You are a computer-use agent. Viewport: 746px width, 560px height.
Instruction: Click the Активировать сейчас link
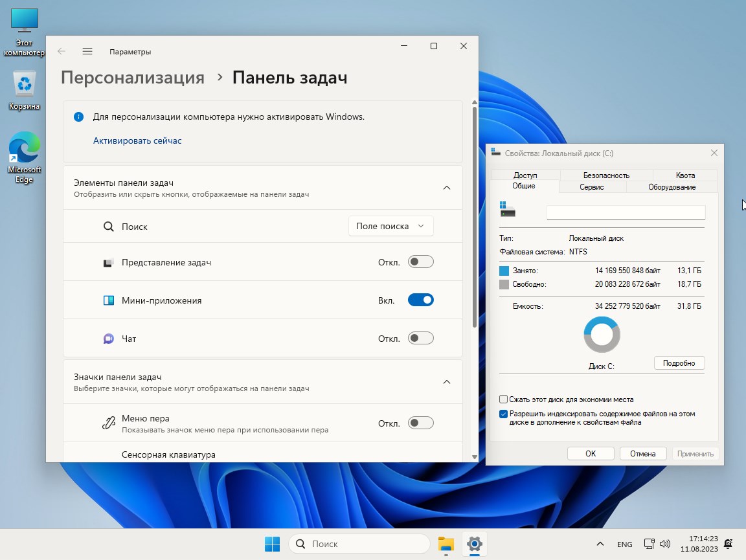pyautogui.click(x=137, y=140)
